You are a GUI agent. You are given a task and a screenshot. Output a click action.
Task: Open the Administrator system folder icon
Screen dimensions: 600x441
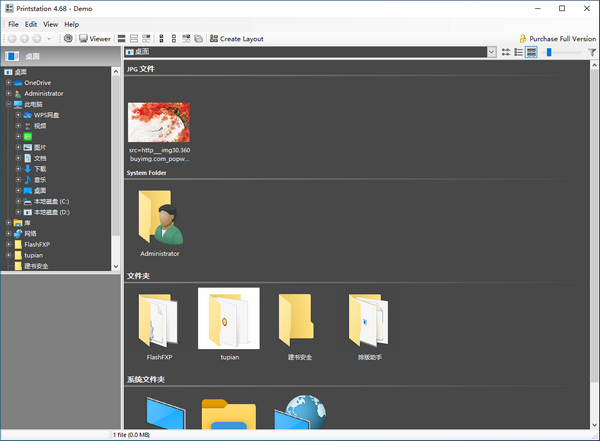[x=159, y=217]
